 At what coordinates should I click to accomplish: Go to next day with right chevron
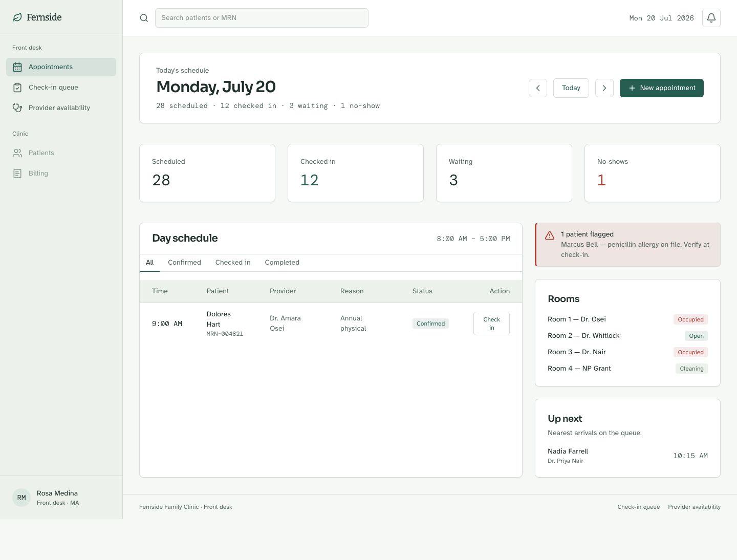(604, 88)
